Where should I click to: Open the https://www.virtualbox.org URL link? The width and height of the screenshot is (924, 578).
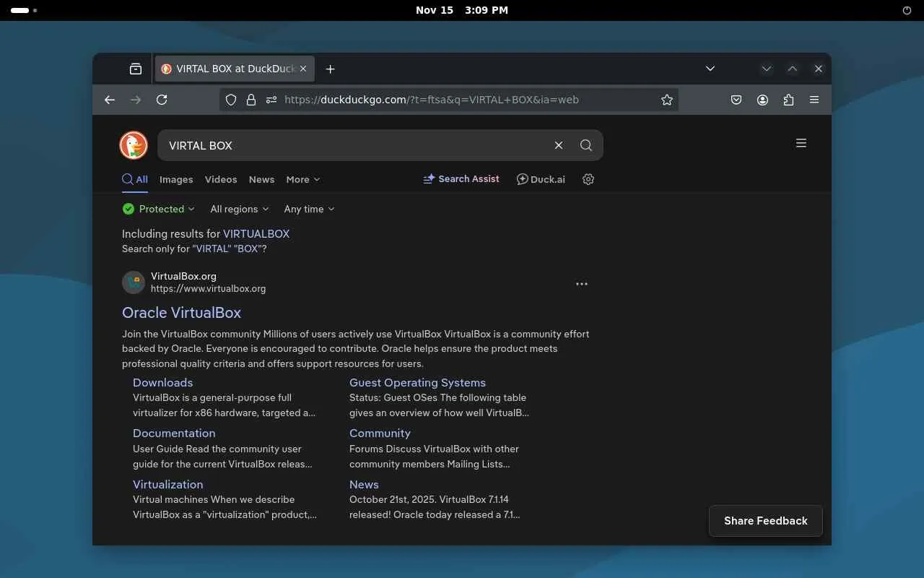point(208,288)
